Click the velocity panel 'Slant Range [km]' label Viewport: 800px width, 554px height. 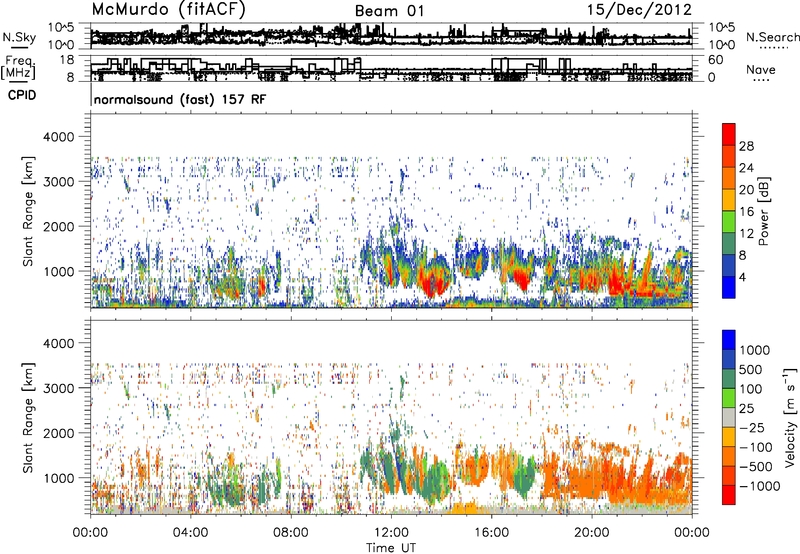coord(29,417)
